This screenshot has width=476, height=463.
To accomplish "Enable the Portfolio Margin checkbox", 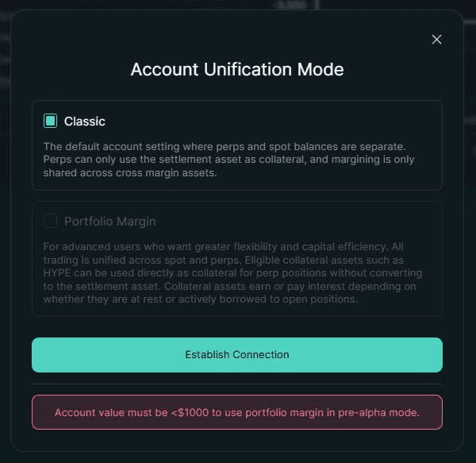I will point(51,222).
